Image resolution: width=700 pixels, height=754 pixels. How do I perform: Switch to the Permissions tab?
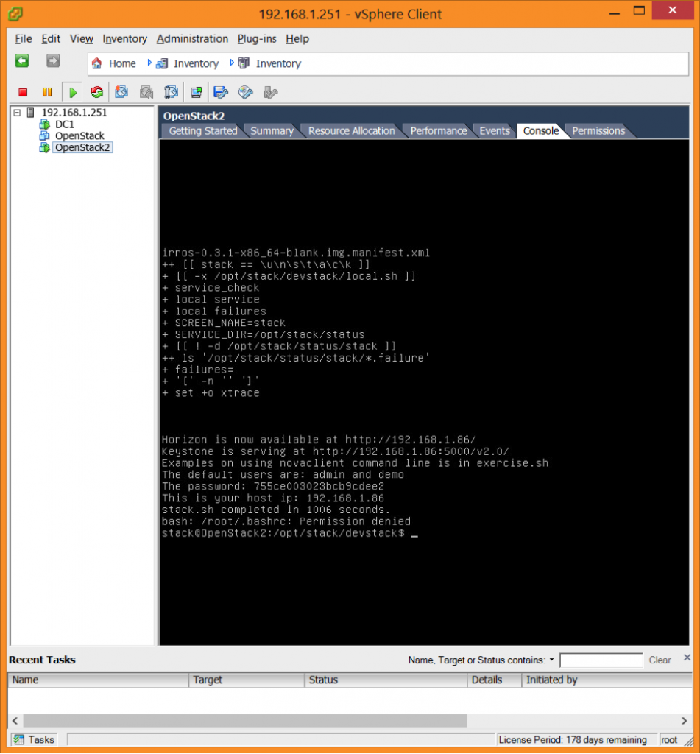click(598, 131)
